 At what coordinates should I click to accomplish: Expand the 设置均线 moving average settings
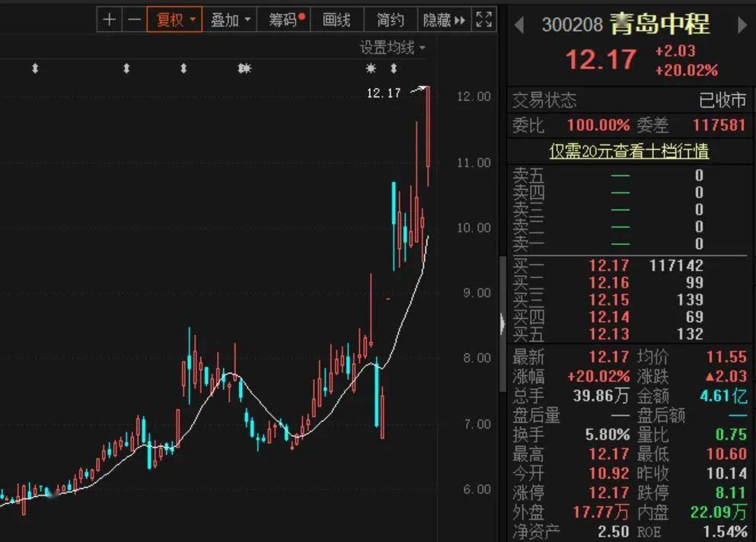387,47
